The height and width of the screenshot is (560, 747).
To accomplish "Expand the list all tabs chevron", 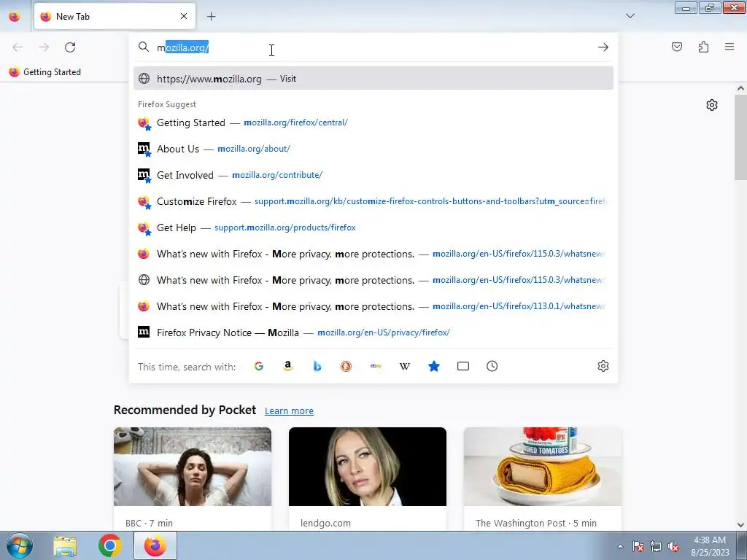I will 630,16.
